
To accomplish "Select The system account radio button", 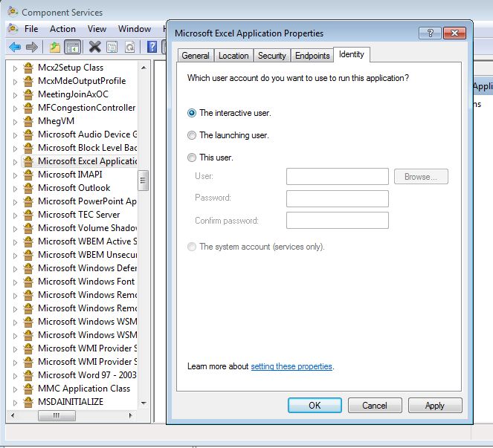I will click(192, 247).
